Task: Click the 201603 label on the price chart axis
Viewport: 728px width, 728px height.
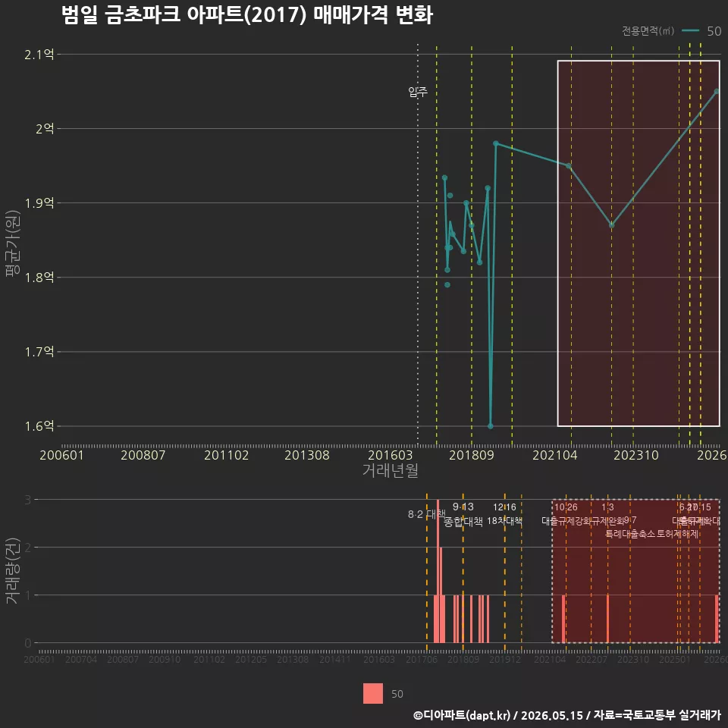Action: click(x=390, y=455)
